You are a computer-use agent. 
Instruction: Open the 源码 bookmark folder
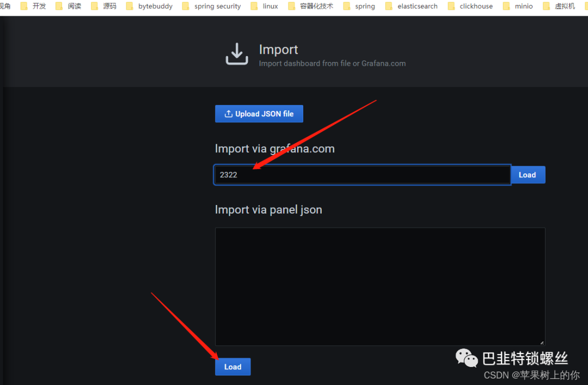[103, 7]
